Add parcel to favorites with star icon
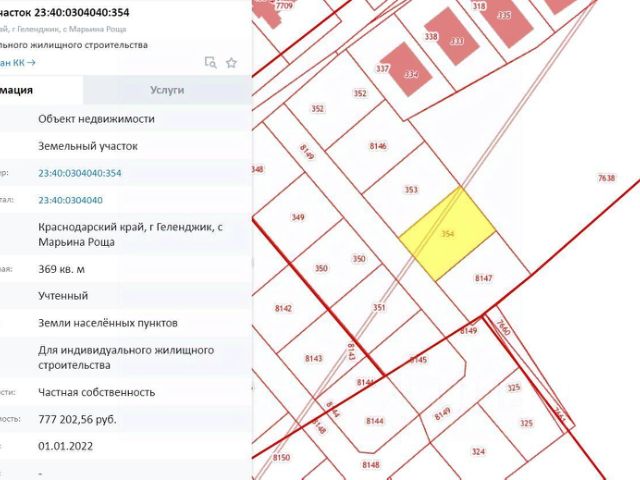Screen dimensions: 640x480 pos(231,62)
